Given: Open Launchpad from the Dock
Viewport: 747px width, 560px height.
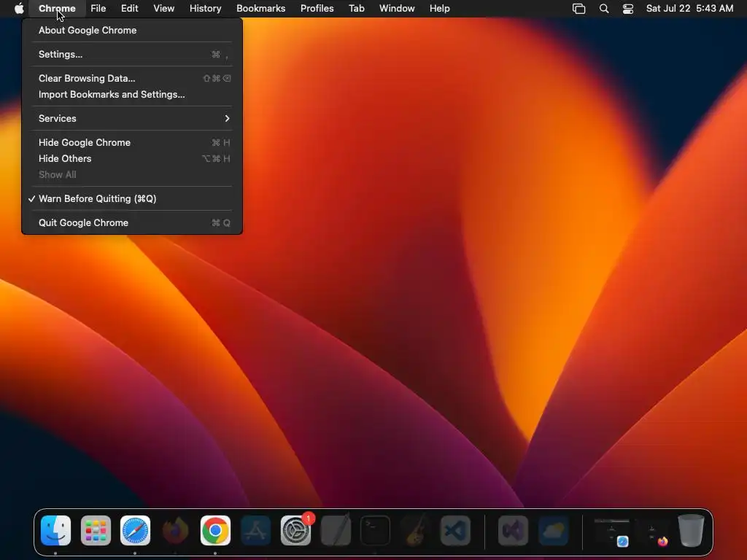Looking at the screenshot, I should coord(96,531).
